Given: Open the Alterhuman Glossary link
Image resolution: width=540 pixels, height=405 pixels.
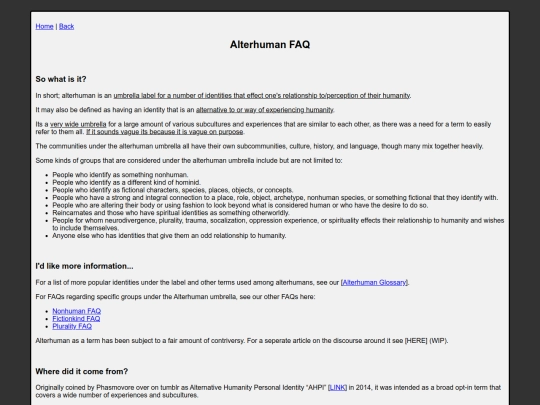Looking at the screenshot, I should pyautogui.click(x=374, y=282).
